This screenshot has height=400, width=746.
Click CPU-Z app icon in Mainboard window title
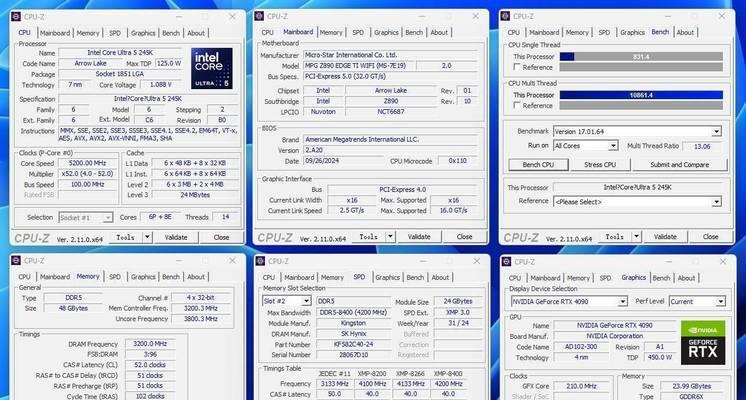(x=259, y=16)
